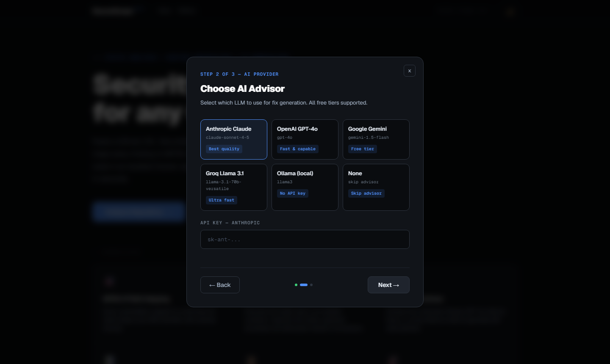Click the "gemini-1.5-flash" model name
Viewport: 610px width, 364px height.
[369, 138]
